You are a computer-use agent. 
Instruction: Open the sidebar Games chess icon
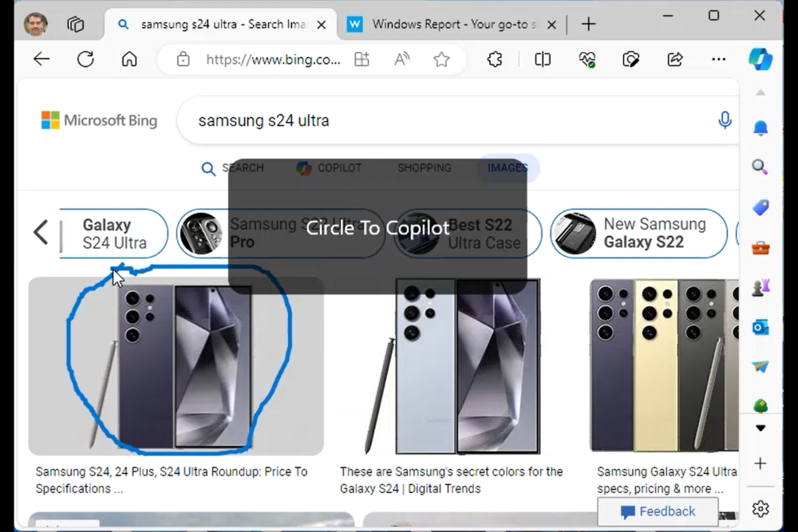point(760,287)
